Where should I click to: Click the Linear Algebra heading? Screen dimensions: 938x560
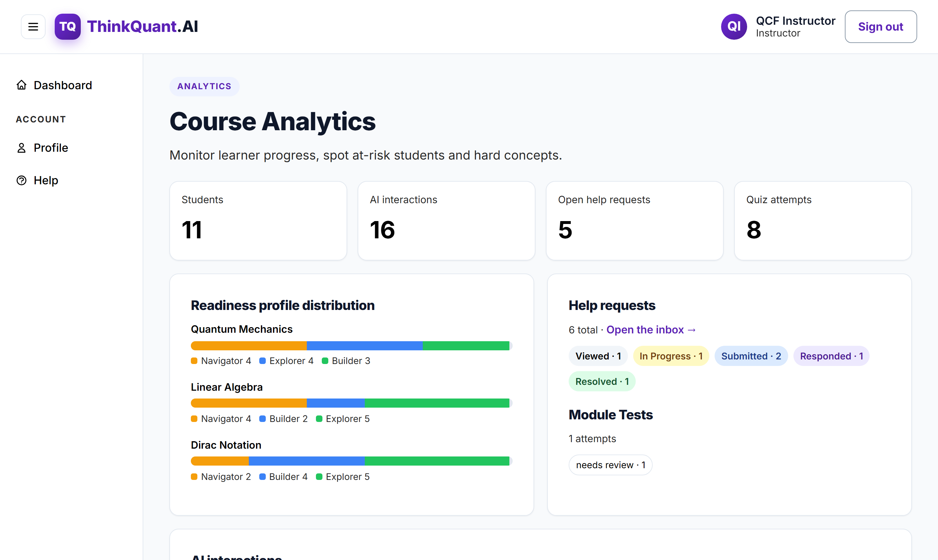226,387
